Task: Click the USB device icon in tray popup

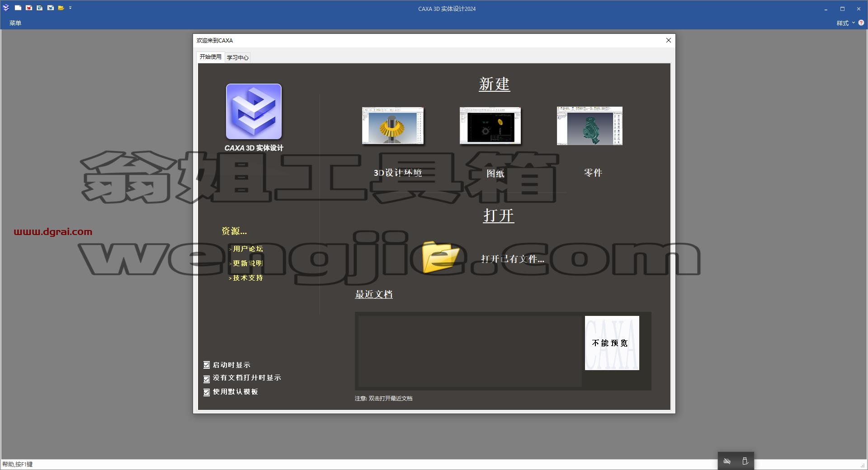Action: pyautogui.click(x=745, y=461)
